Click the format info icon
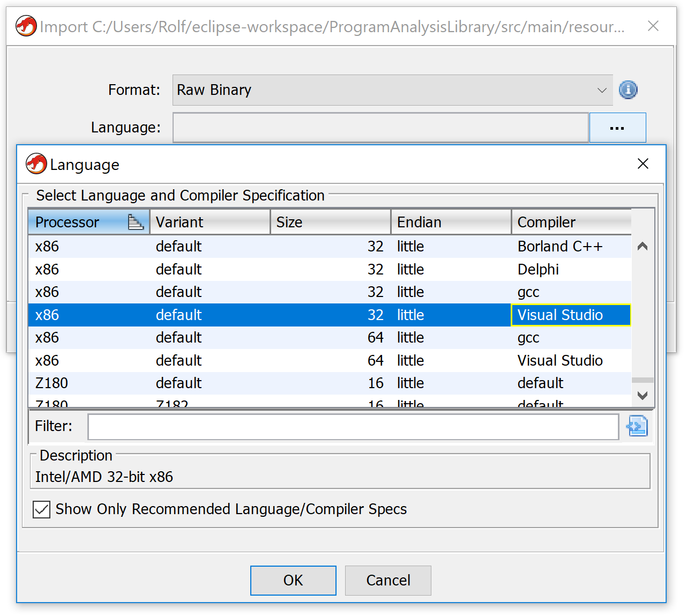Image resolution: width=687 pixels, height=616 pixels. (628, 90)
